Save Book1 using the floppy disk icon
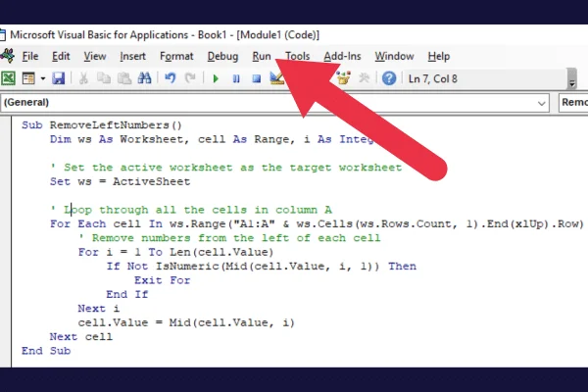Viewport: 588px width, 392px height. [59, 78]
